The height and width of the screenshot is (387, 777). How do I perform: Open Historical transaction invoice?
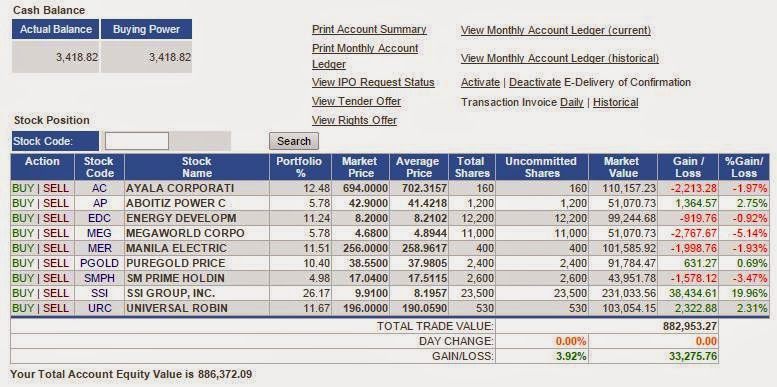coord(615,103)
